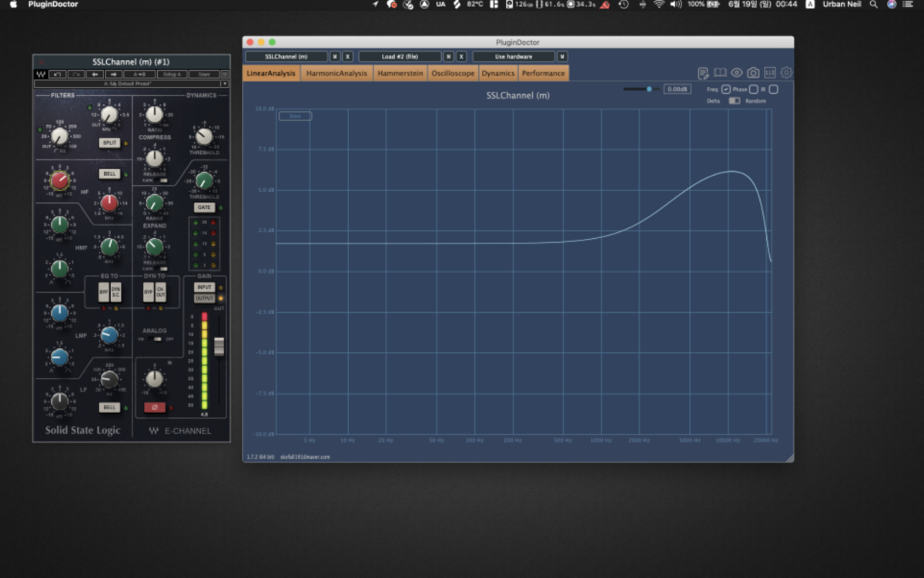Take a snapshot with the camera icon
This screenshot has width=924, height=578.
[753, 73]
